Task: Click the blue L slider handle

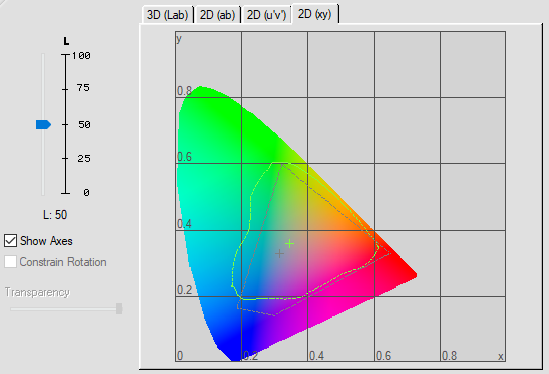Action: tap(43, 124)
